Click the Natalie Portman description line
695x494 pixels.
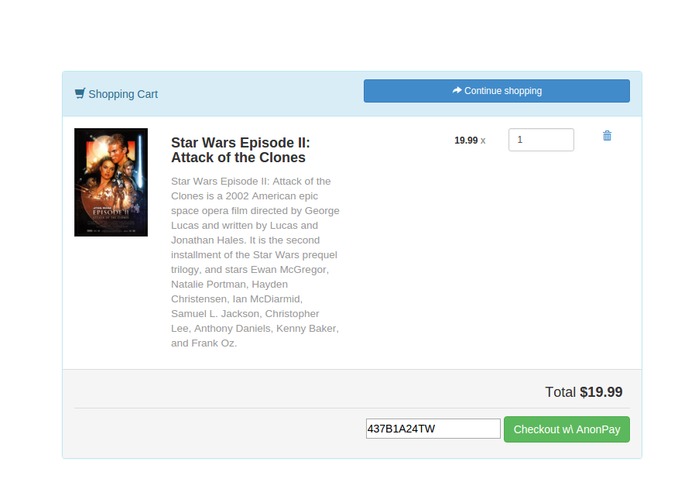tap(229, 284)
